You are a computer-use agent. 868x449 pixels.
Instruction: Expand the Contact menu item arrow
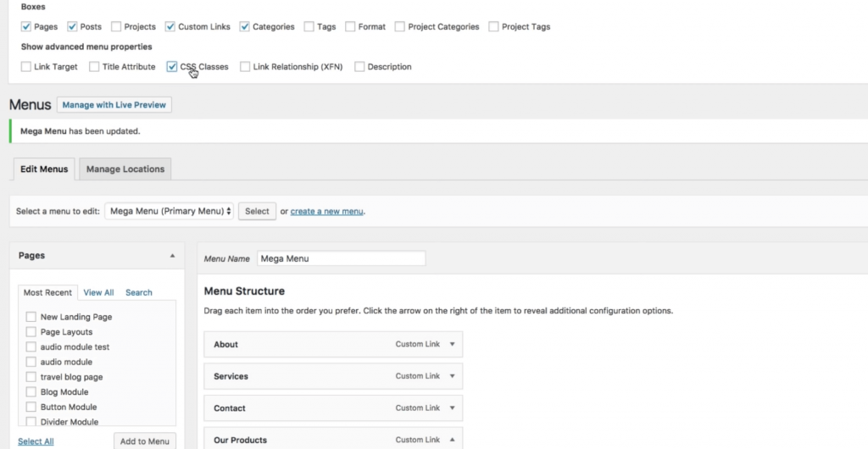click(x=453, y=407)
